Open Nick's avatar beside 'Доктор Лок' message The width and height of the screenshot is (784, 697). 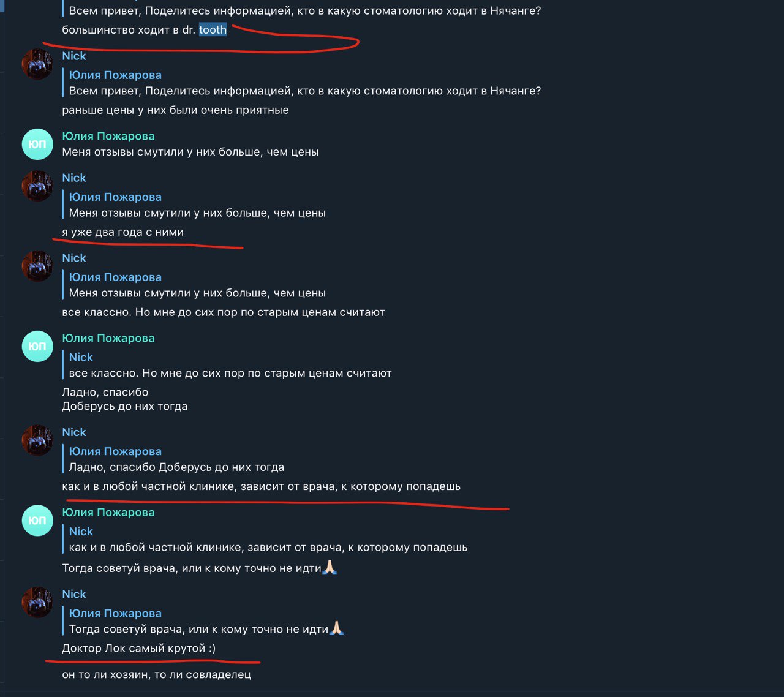[37, 603]
